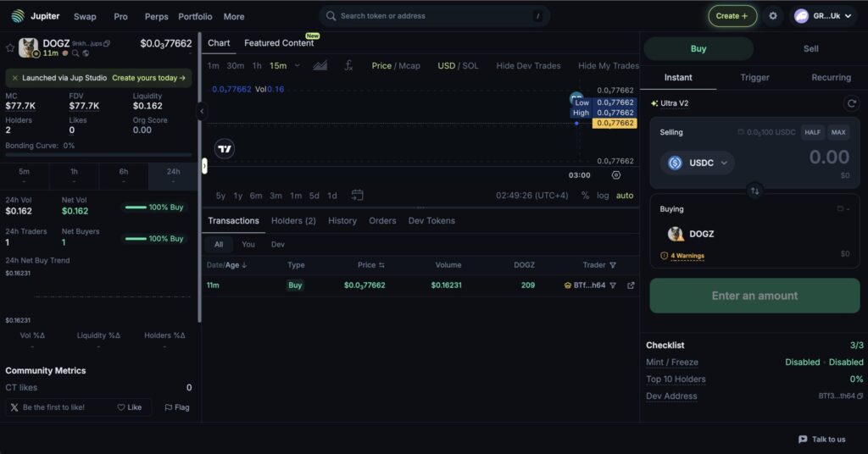Click the MAX amount button
The width and height of the screenshot is (868, 454).
pyautogui.click(x=838, y=132)
